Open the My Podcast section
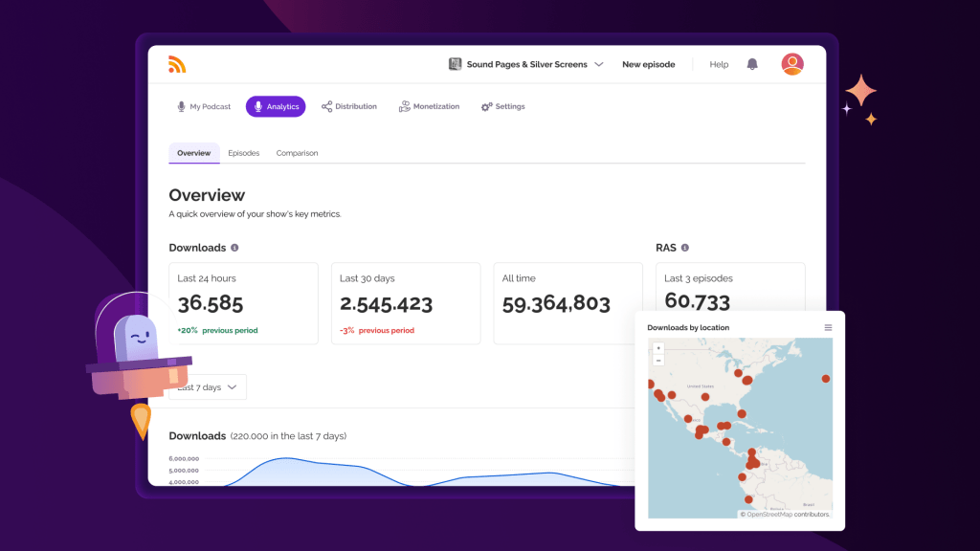This screenshot has width=980, height=551. click(x=203, y=106)
